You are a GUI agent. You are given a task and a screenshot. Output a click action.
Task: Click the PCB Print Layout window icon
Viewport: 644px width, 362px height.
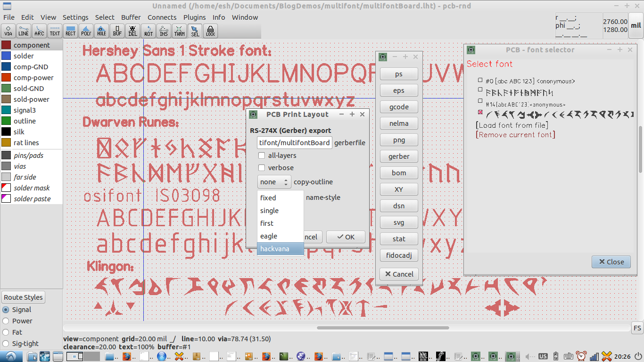(x=253, y=114)
